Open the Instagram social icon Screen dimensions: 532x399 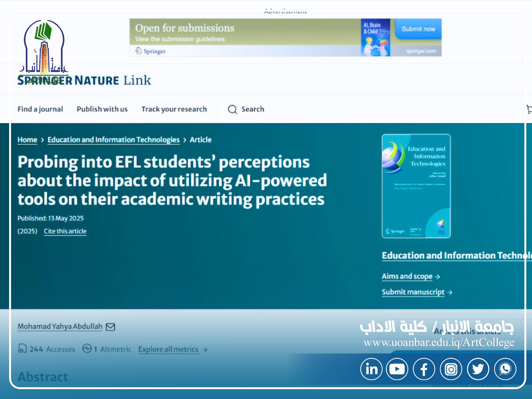pyautogui.click(x=451, y=369)
